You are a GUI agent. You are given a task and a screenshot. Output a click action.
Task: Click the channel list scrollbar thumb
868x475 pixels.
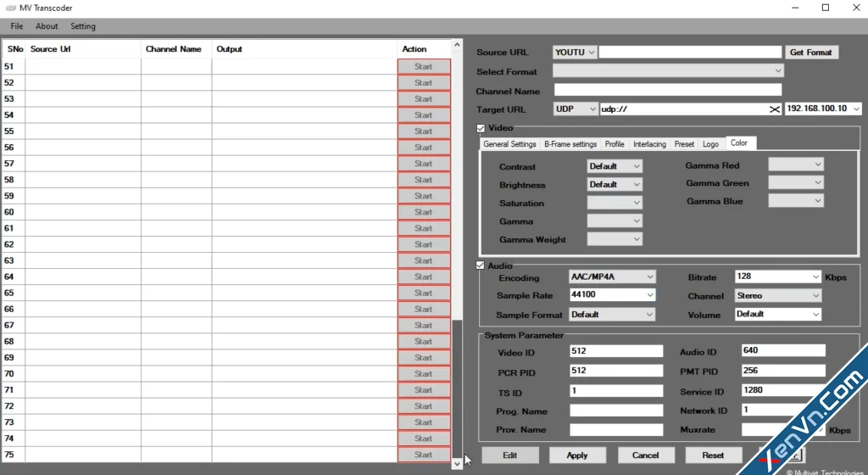[457, 388]
